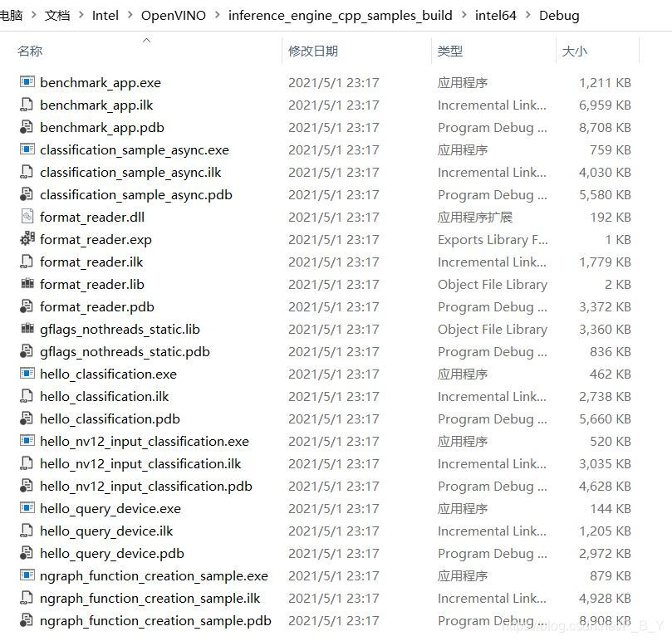
Task: Click the hello_classification.ilk icon
Action: (27, 395)
